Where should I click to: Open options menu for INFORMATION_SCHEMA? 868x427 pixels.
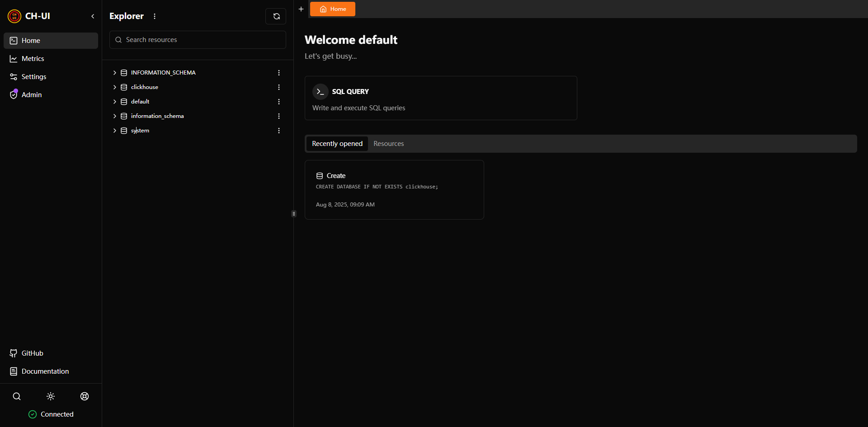coord(279,73)
